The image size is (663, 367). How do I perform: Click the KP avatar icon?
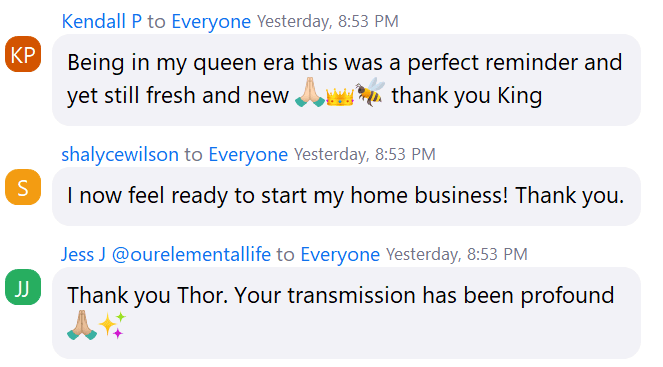pyautogui.click(x=23, y=54)
